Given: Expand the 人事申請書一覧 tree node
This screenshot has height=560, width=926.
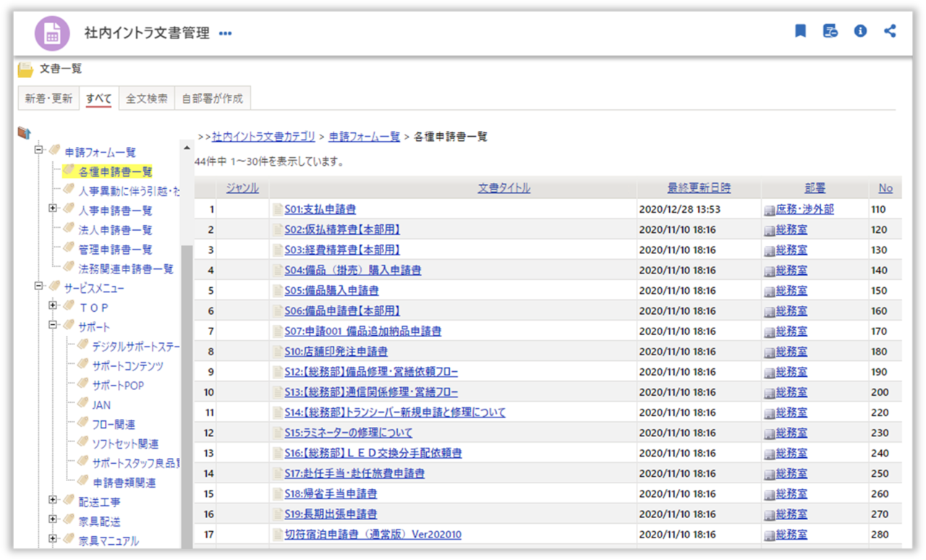Looking at the screenshot, I should pyautogui.click(x=53, y=210).
